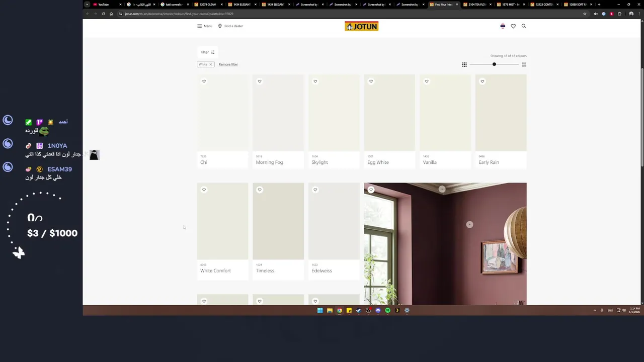
Task: Favourite the Edelweiss colour
Action: [315, 190]
